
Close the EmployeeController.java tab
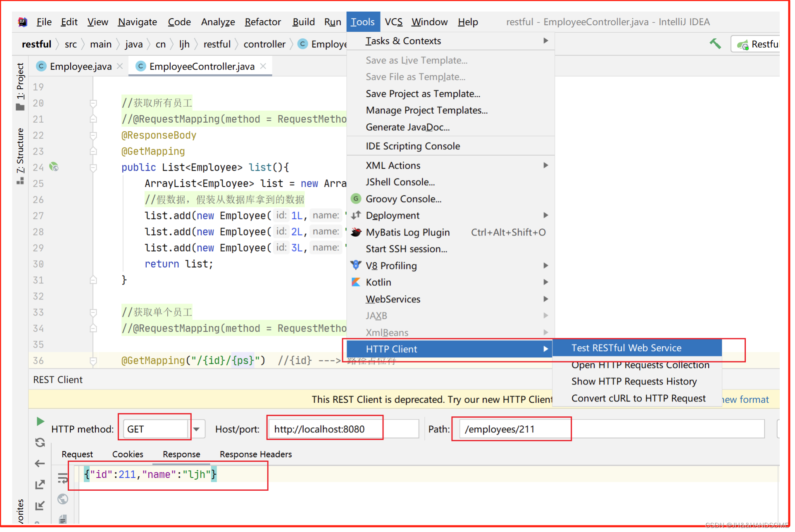263,66
